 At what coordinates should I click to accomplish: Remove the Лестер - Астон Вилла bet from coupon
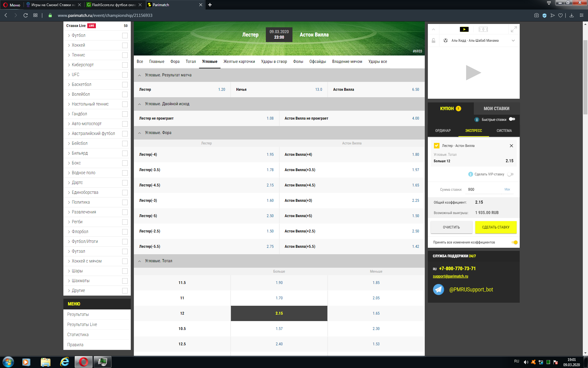(x=511, y=146)
